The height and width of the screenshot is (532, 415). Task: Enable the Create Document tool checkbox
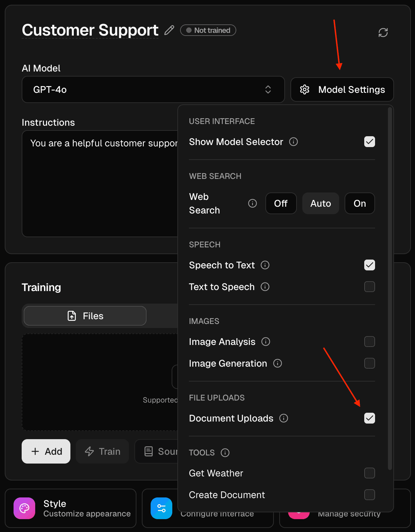point(369,495)
